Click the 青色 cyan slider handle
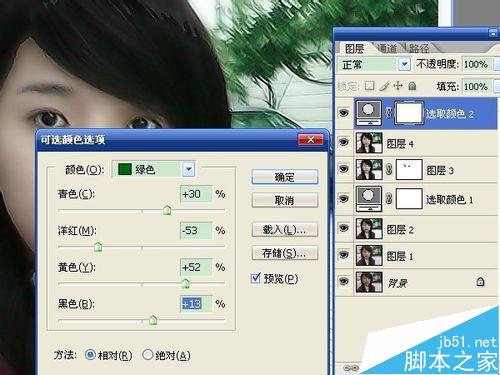The width and height of the screenshot is (500, 375). pos(167,210)
